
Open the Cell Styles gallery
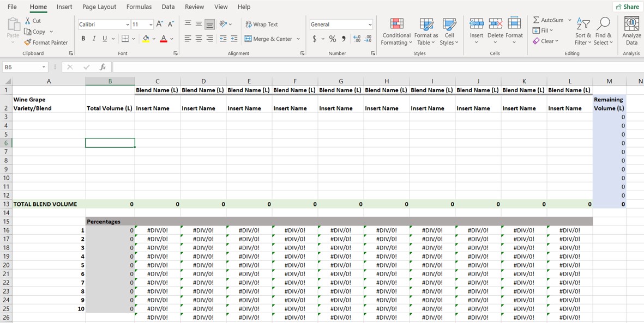point(449,32)
